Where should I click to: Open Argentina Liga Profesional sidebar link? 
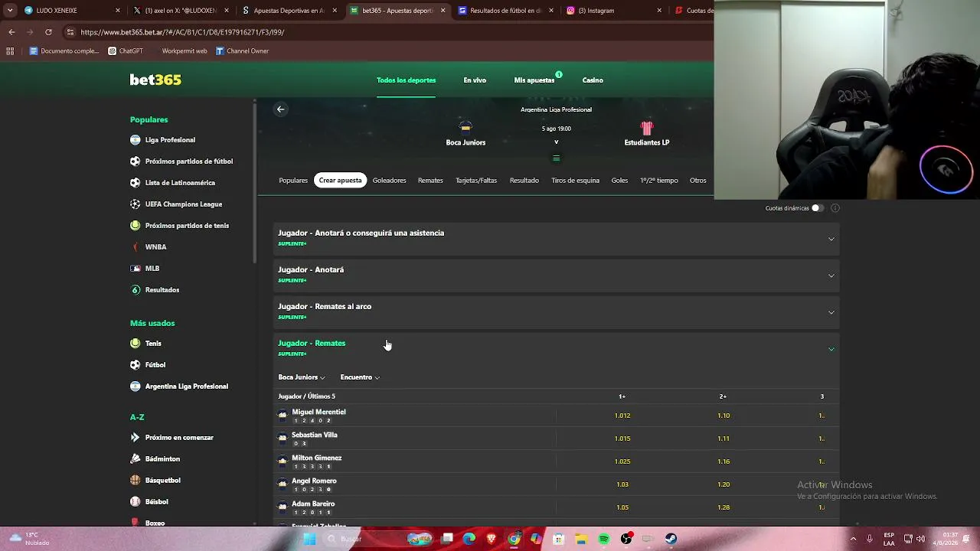tap(187, 386)
